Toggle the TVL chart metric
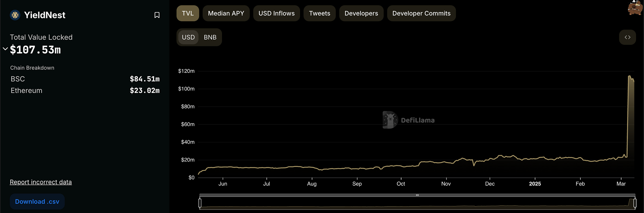The image size is (644, 213). pos(188,13)
